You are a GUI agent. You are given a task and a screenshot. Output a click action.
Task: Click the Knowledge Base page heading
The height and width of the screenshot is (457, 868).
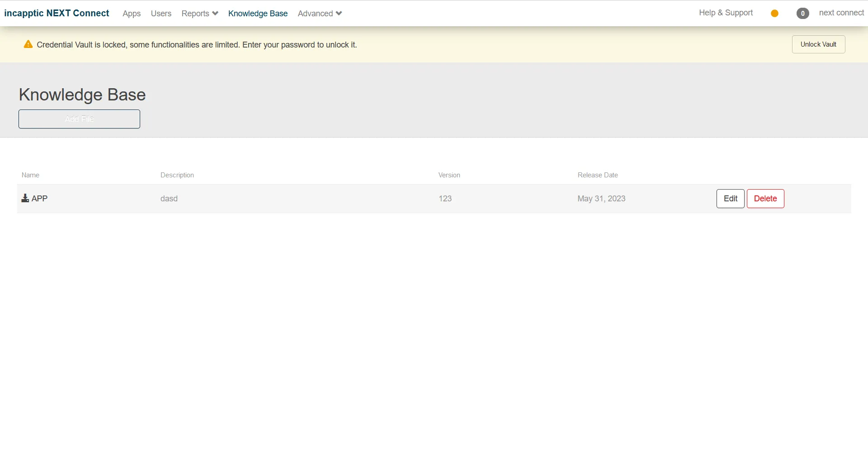(82, 95)
